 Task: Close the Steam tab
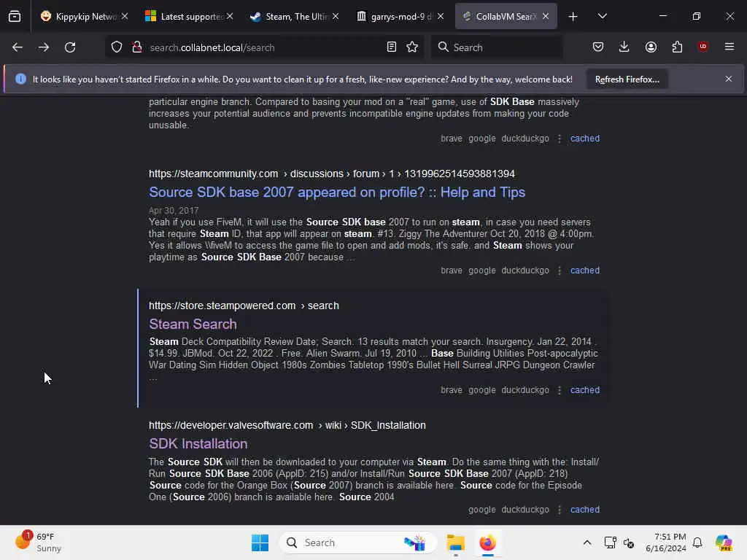click(336, 16)
